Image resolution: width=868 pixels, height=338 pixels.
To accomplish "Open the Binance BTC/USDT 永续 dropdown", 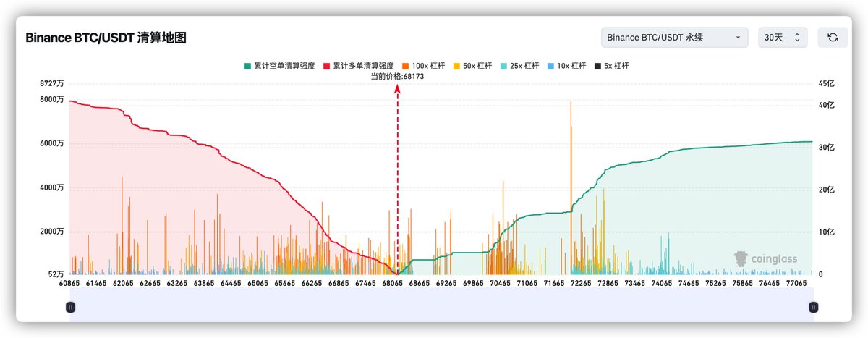I will coord(674,38).
